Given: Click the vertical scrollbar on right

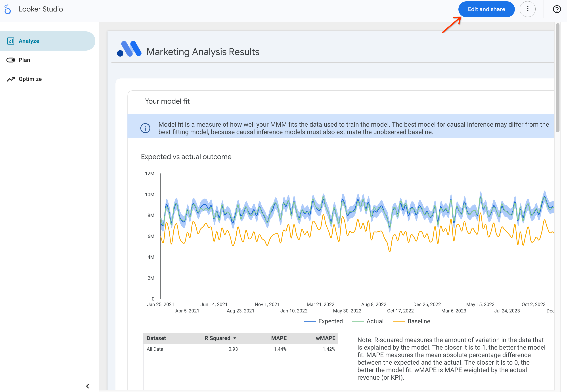Looking at the screenshot, I should point(557,78).
